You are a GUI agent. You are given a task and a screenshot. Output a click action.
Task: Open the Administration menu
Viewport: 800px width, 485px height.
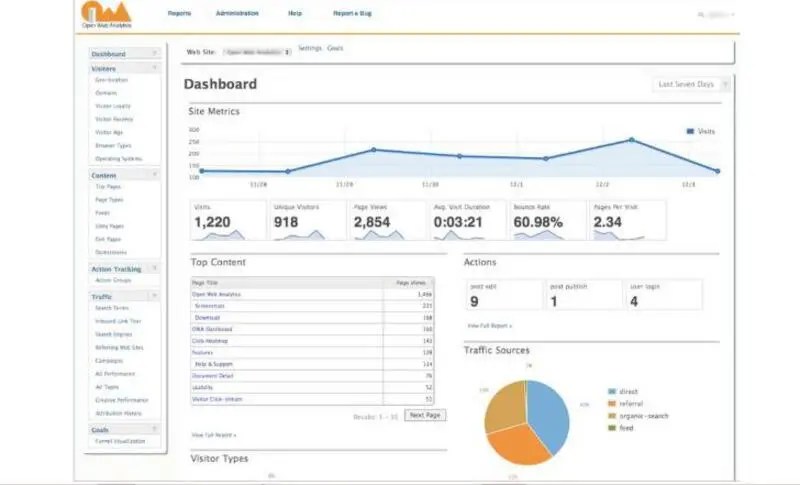237,14
